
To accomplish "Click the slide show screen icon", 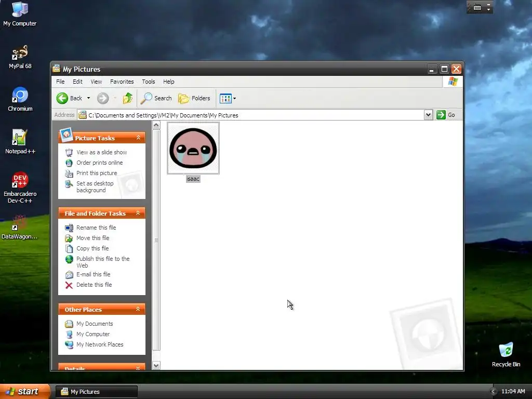I will [x=69, y=153].
